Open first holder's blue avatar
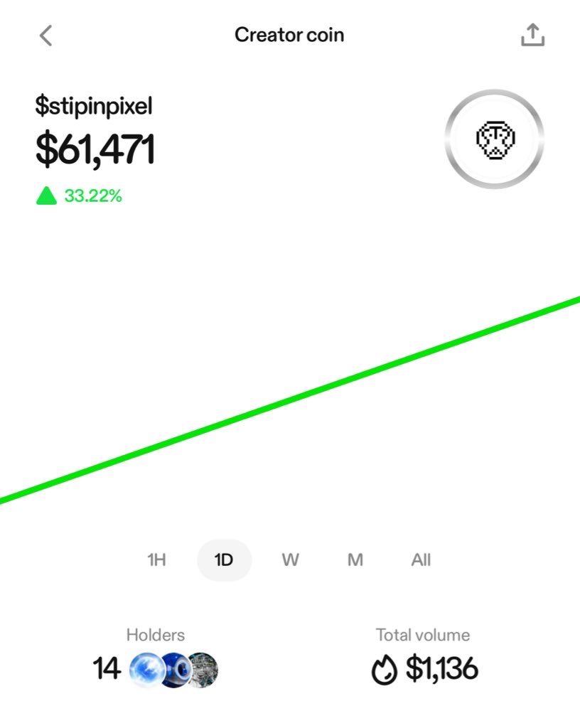This screenshot has width=580, height=728. point(146,669)
